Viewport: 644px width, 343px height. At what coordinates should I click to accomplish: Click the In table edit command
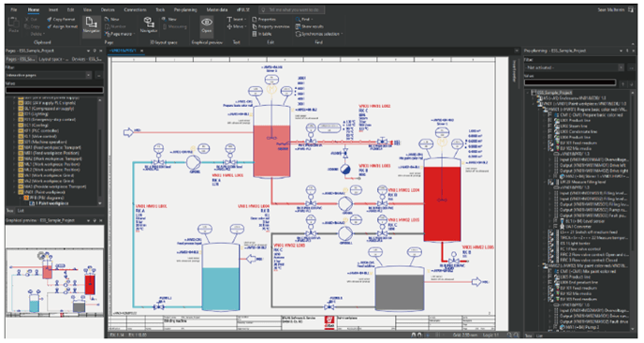(x=262, y=34)
